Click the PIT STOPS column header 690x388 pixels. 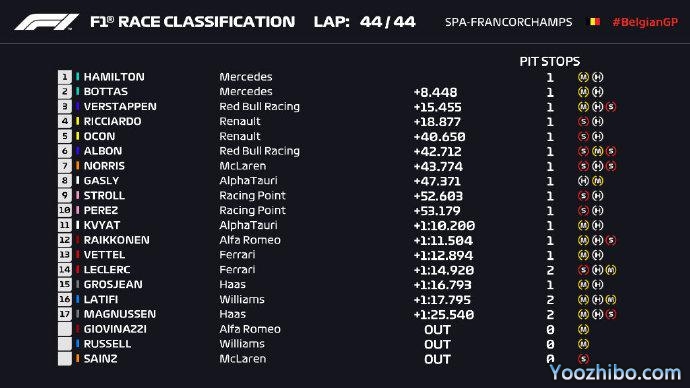point(550,61)
